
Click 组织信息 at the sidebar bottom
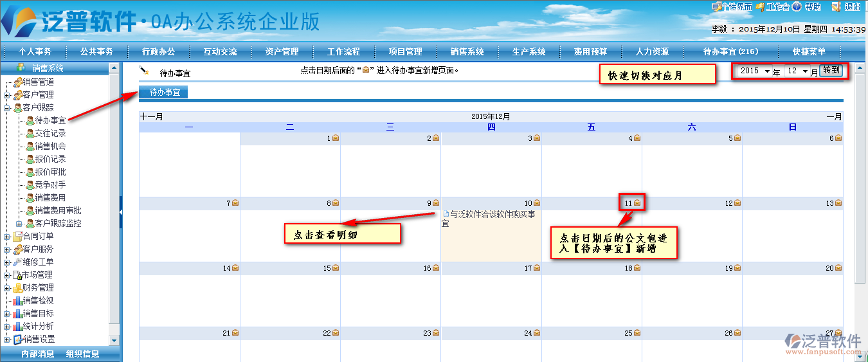click(x=82, y=354)
